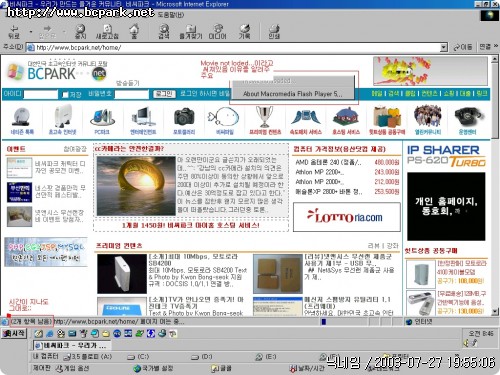The height and width of the screenshot is (375, 500).
Task: Click the password (비밀번호) input field
Action: pyautogui.click(x=132, y=94)
